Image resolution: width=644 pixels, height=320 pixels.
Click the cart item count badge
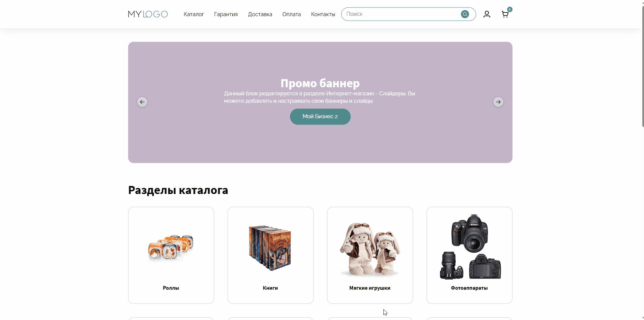510,9
